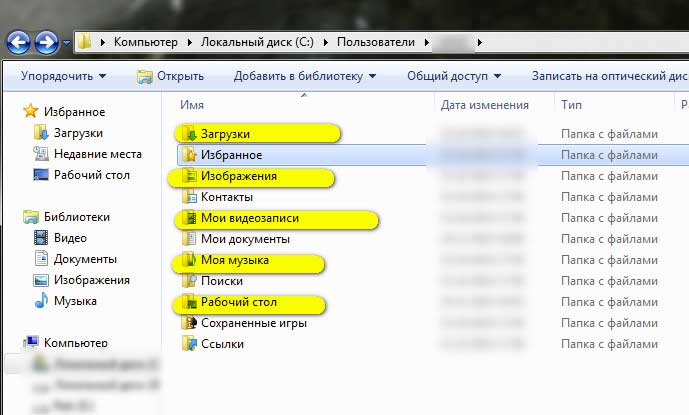This screenshot has height=415, width=689.
Task: Click the Back navigation arrow button
Action: [19, 42]
